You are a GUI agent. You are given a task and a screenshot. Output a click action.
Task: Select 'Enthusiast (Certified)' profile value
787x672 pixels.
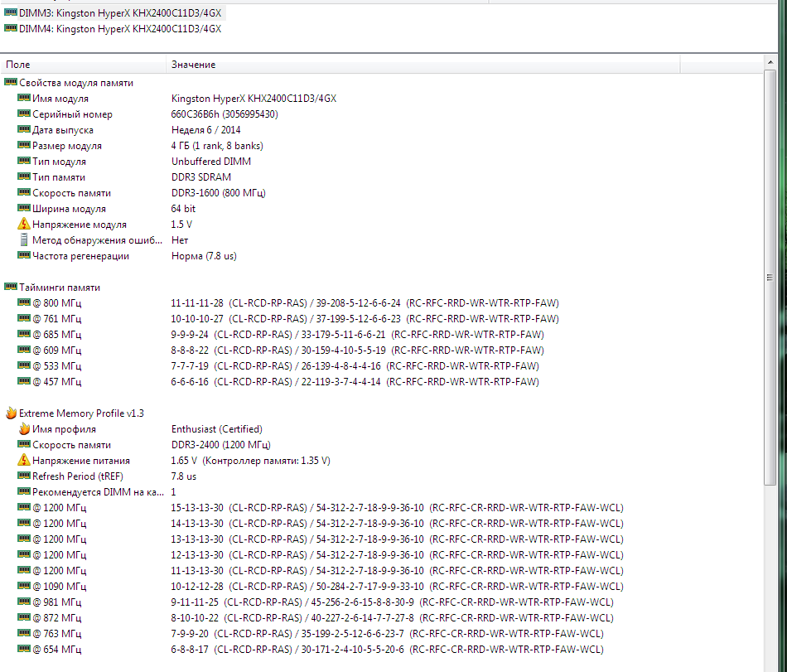click(217, 429)
